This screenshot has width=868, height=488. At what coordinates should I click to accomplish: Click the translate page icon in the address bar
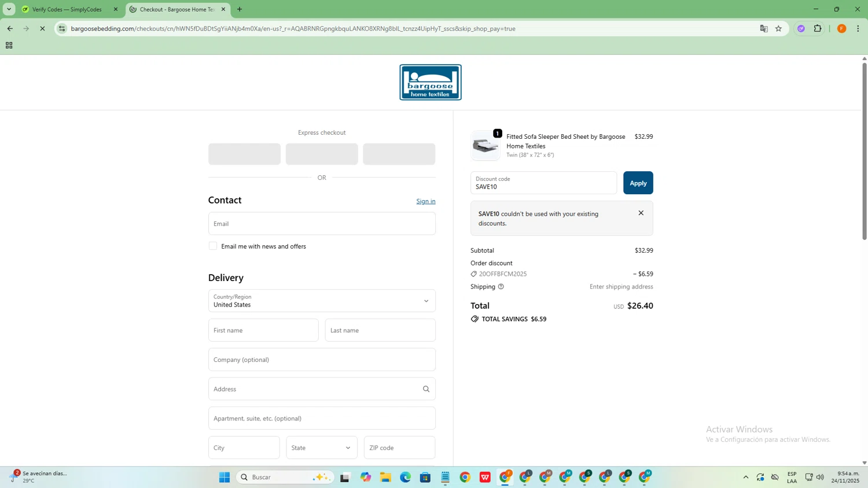764,28
